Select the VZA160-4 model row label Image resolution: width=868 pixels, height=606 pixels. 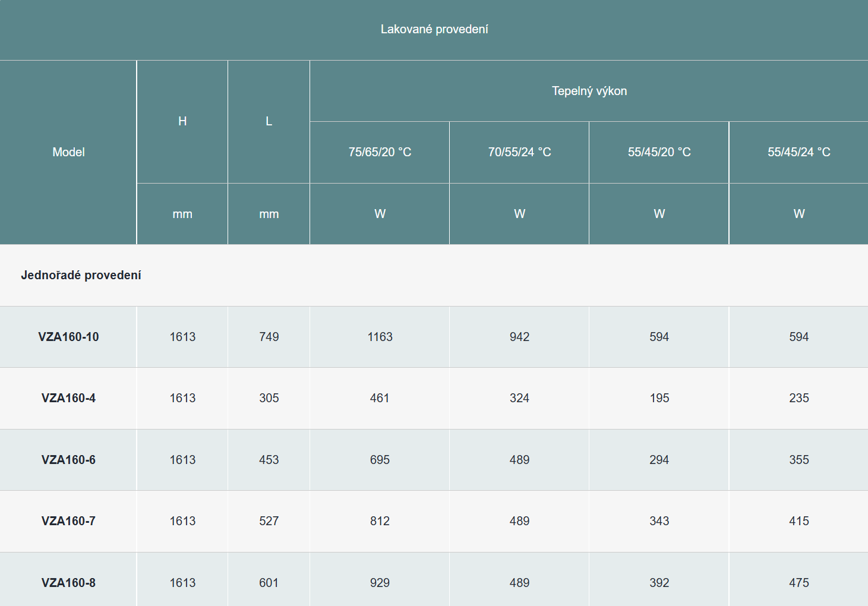[68, 398]
